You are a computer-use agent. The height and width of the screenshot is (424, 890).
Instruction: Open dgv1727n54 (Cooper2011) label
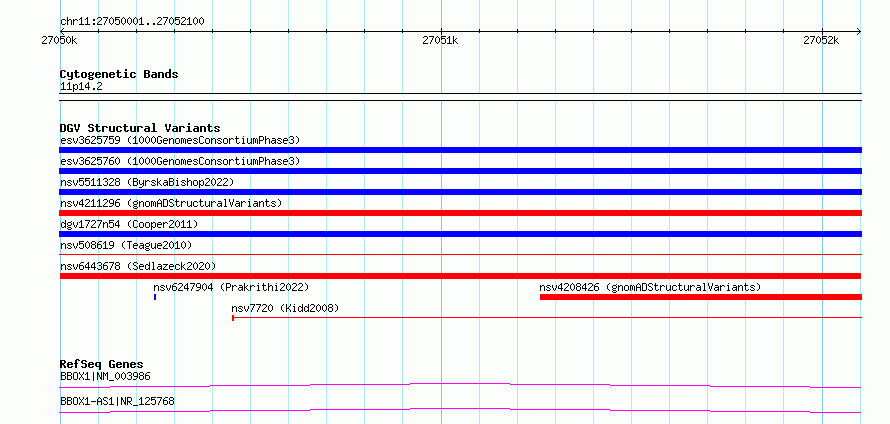129,224
